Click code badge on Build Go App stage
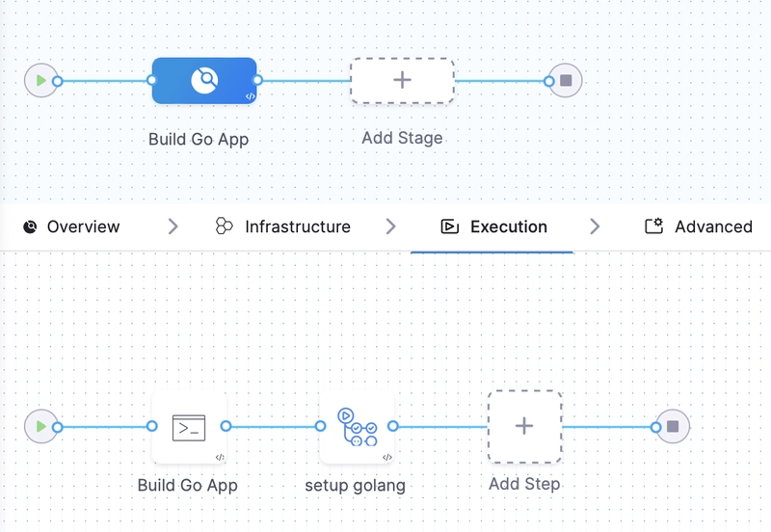Viewport: 771px width, 532px height. [250, 96]
